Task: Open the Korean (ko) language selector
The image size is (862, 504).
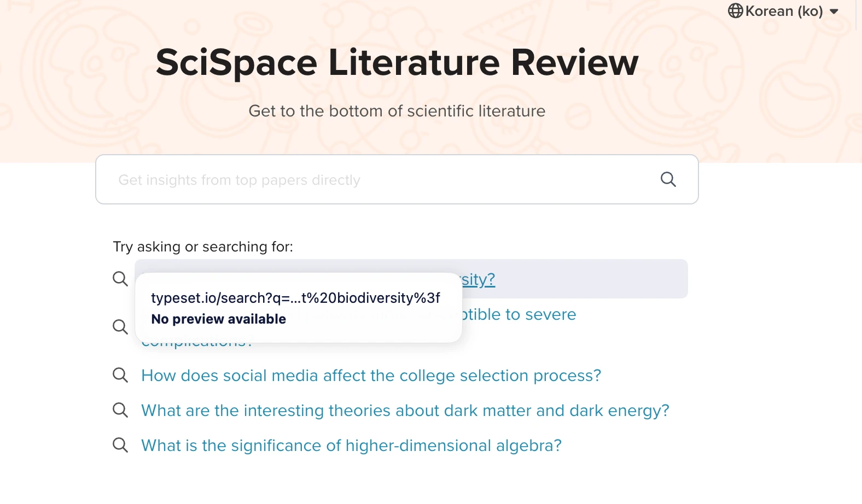Action: click(x=783, y=11)
